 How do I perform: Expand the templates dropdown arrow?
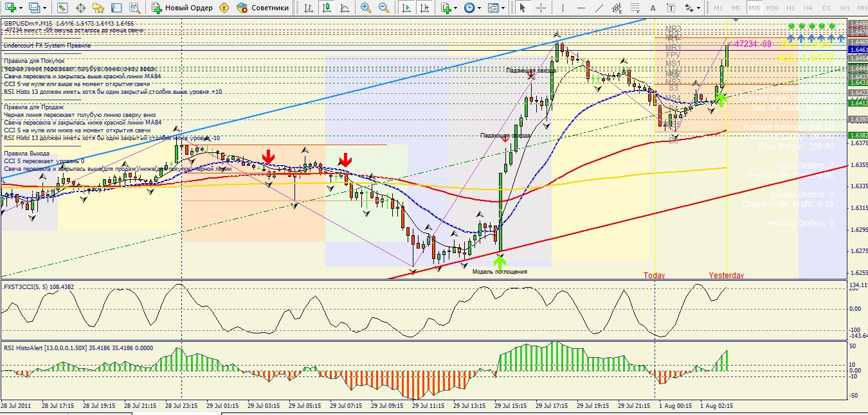(503, 8)
